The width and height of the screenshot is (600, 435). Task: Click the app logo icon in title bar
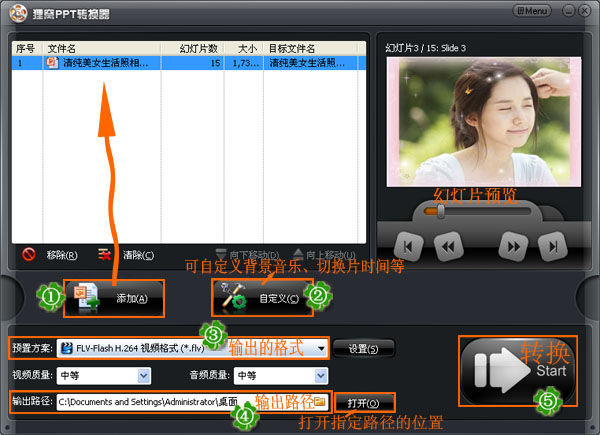click(18, 13)
